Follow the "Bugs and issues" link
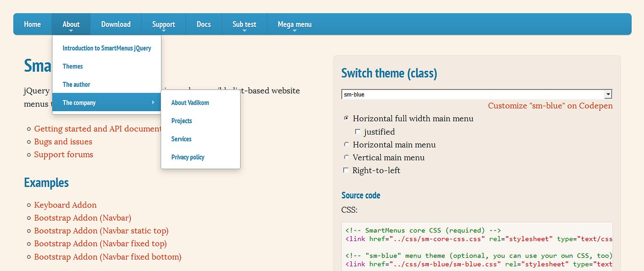The height and width of the screenshot is (271, 644). 63,141
